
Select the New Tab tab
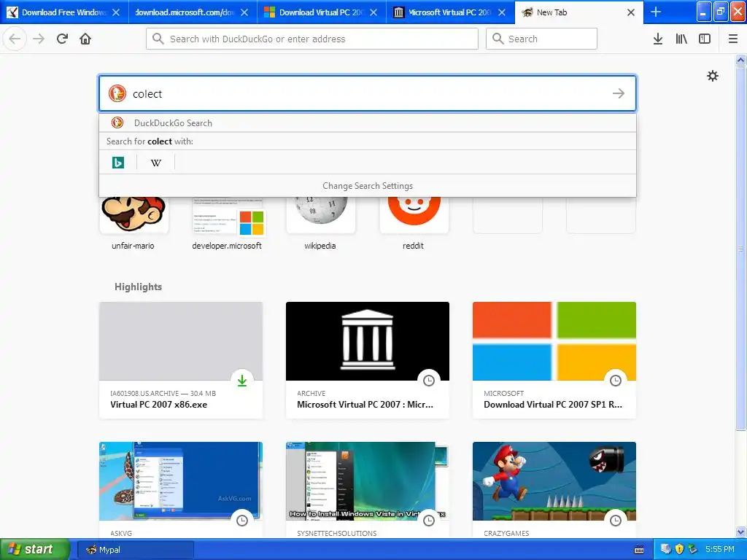[x=578, y=12]
